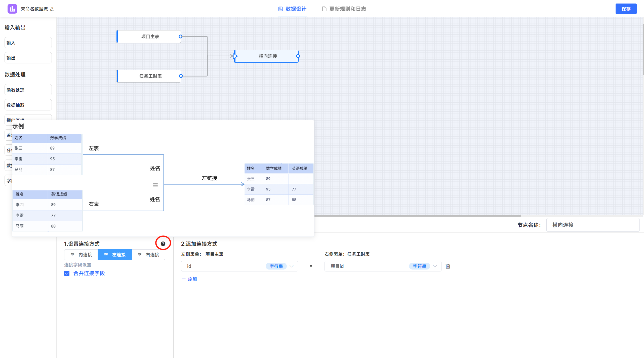Click the 横向连接 node on canvas
Screen dimensions: 644x358
tap(266, 56)
